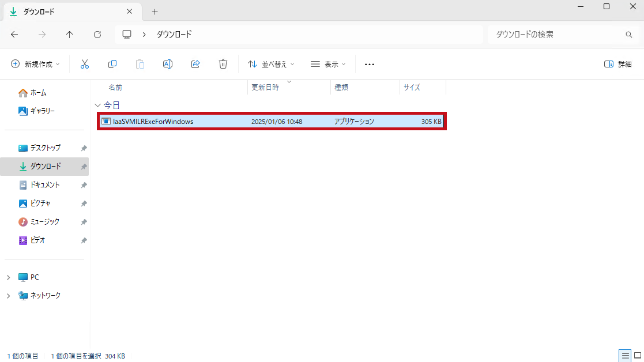Click the 2025/01/06 10:48 date cell
Viewport: 644px width, 362px height.
click(277, 122)
